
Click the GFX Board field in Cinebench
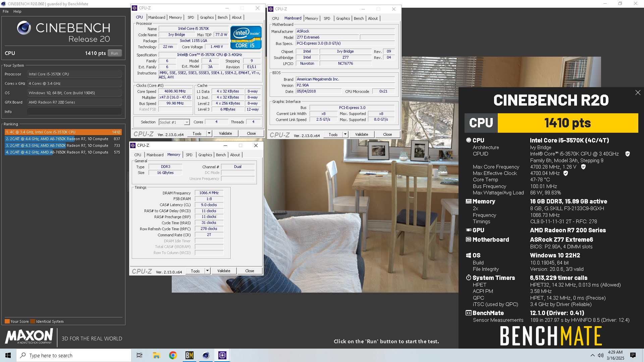coord(74,102)
